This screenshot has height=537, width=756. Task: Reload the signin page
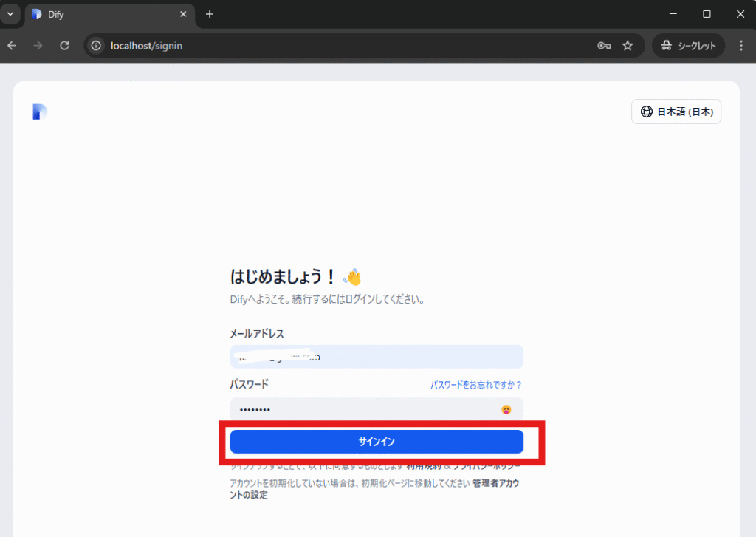[x=64, y=46]
